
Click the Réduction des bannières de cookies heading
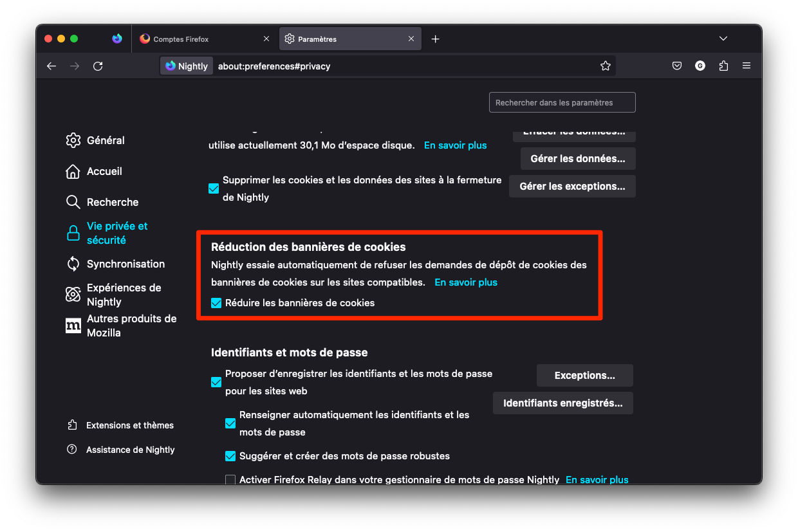pyautogui.click(x=308, y=246)
